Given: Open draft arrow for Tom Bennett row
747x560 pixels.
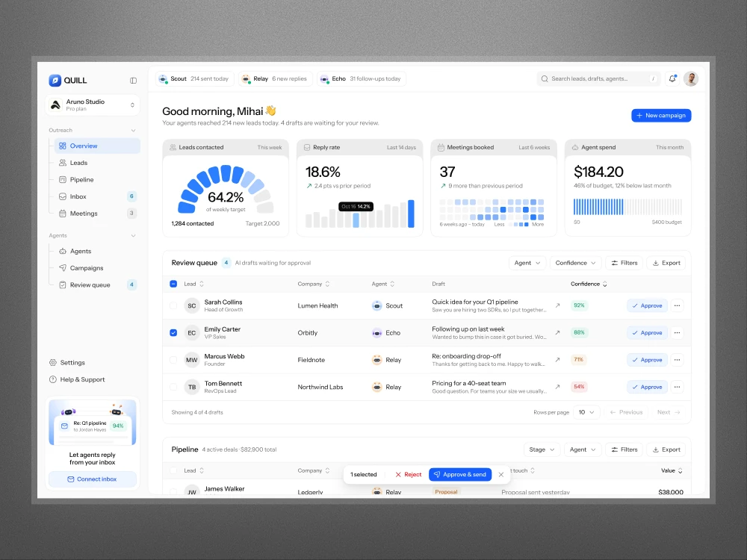Looking at the screenshot, I should click(x=557, y=387).
